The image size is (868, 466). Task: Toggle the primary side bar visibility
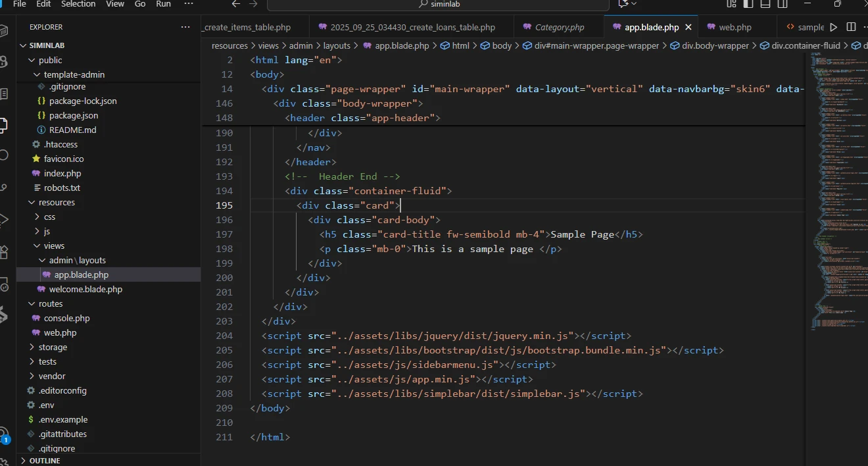pos(748,4)
